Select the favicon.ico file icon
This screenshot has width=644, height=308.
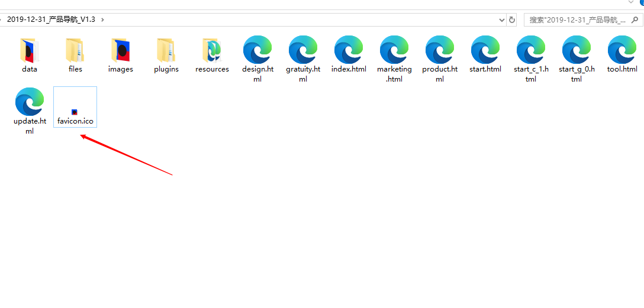coord(75,112)
